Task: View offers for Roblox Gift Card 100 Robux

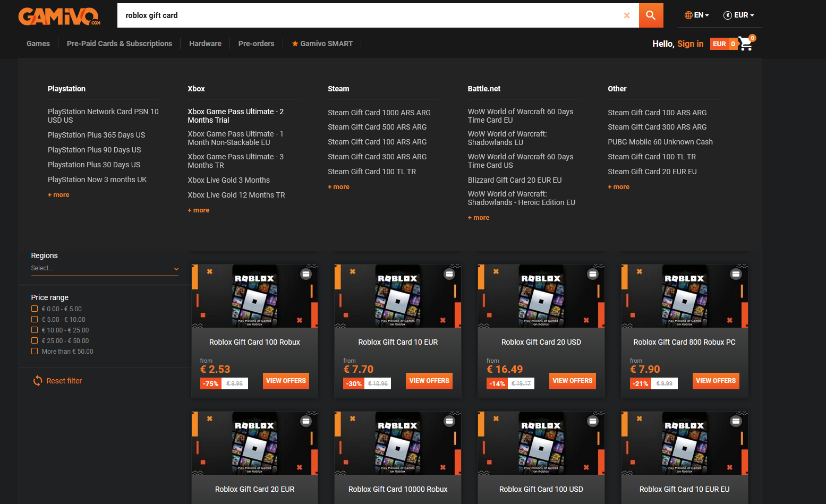Action: (x=286, y=381)
